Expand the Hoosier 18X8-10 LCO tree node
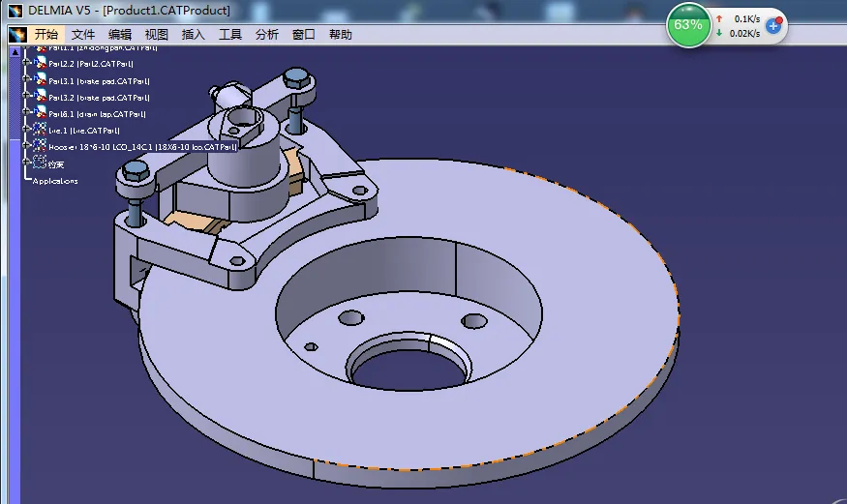847x504 pixels. [27, 146]
